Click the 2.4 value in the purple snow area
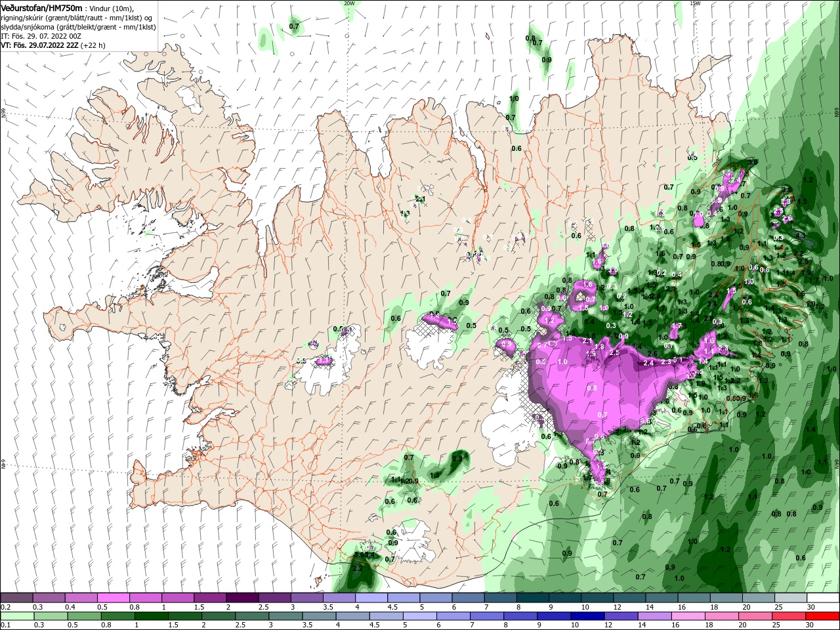Viewport: 840px width, 630px height. click(x=649, y=363)
